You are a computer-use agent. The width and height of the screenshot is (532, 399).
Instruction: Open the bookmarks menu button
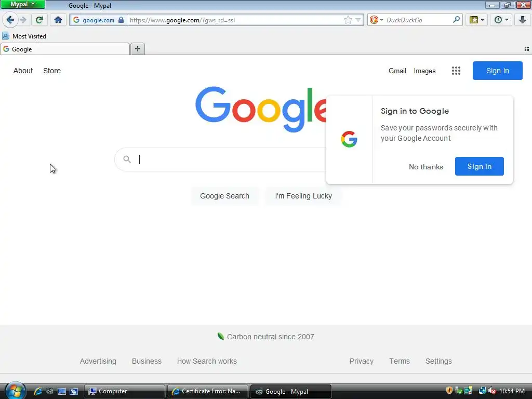tap(477, 20)
